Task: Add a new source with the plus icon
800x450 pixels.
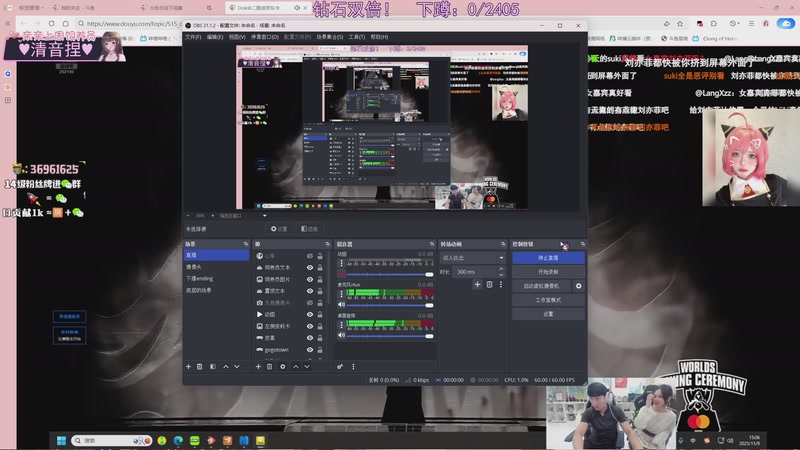Action: coord(258,366)
